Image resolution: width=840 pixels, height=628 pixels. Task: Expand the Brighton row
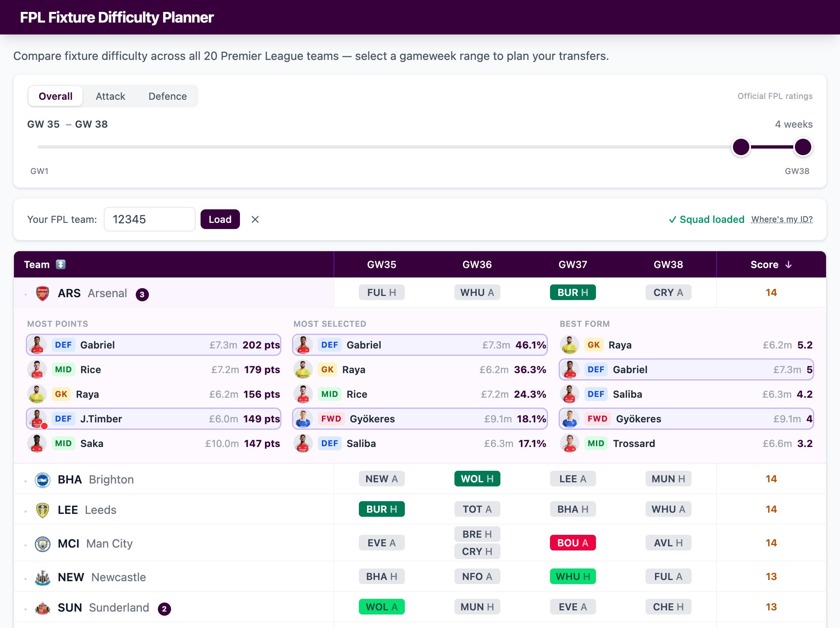coord(25,481)
